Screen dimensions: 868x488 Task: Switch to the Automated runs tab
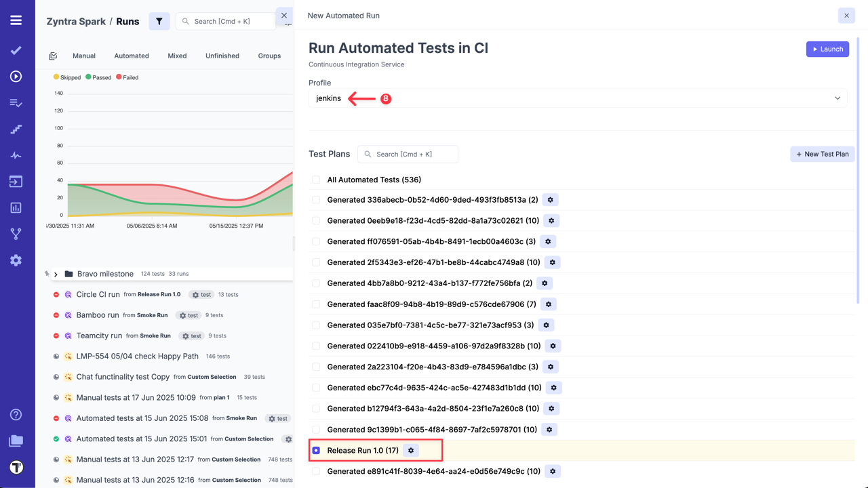[132, 56]
